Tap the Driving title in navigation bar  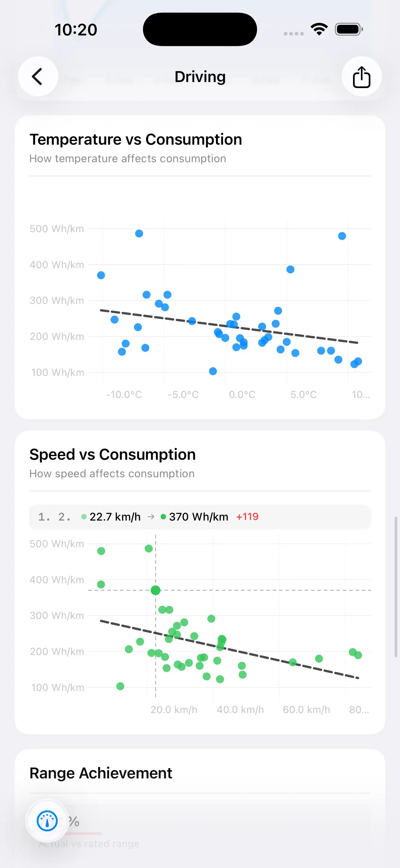(200, 77)
